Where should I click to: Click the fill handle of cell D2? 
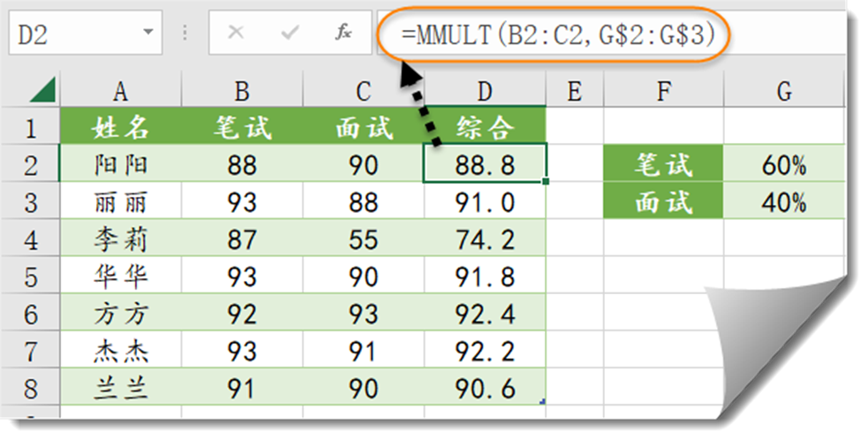[547, 181]
